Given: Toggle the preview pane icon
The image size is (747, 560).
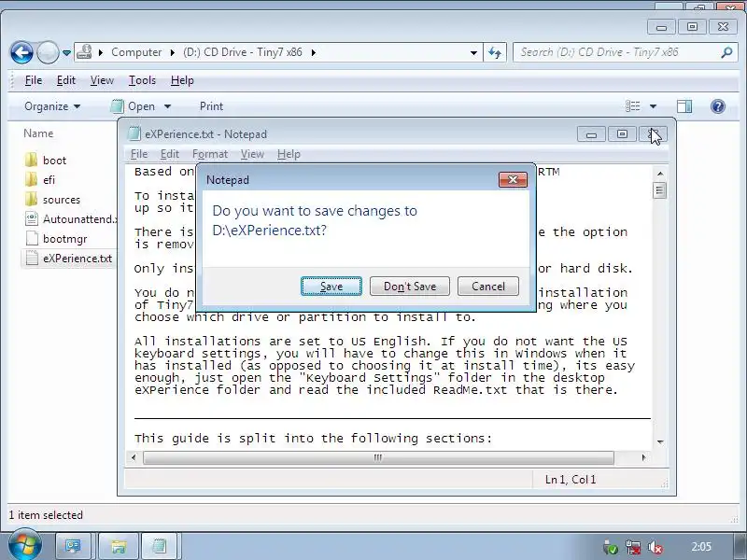Looking at the screenshot, I should (684, 106).
